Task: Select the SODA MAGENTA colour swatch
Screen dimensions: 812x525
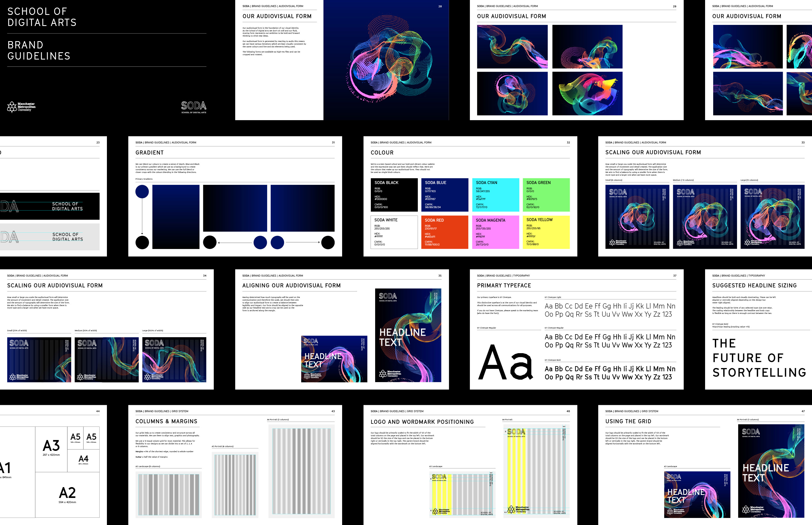Action: click(x=495, y=232)
